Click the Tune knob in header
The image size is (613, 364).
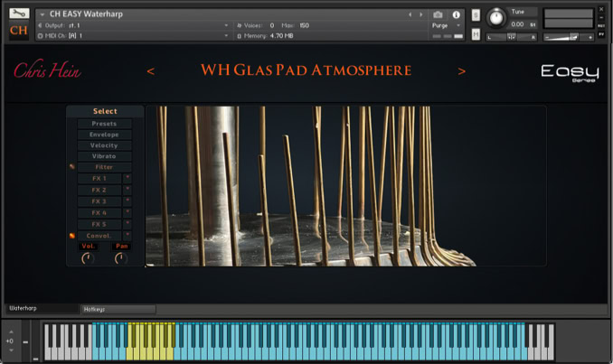coord(496,18)
